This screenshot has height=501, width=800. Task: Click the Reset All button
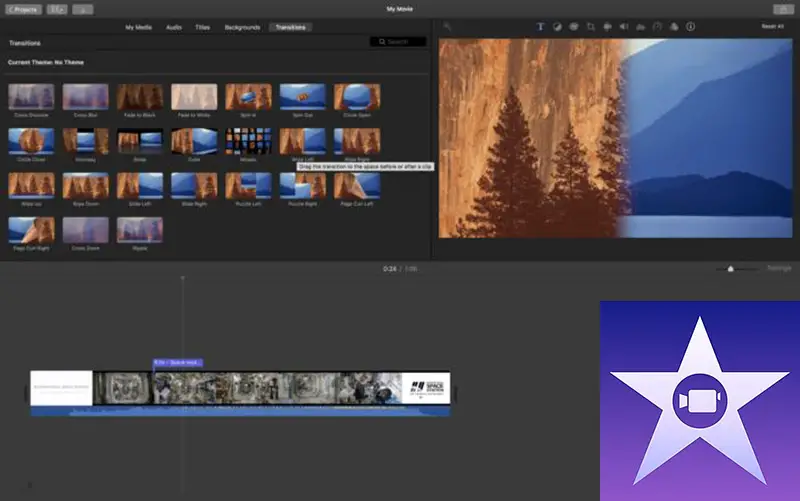click(772, 27)
